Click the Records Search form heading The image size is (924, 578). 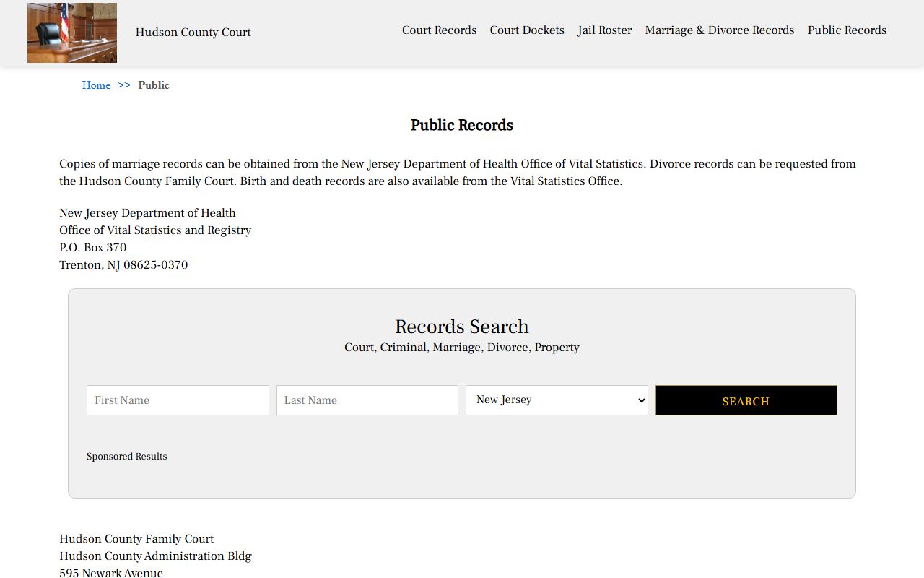point(462,327)
